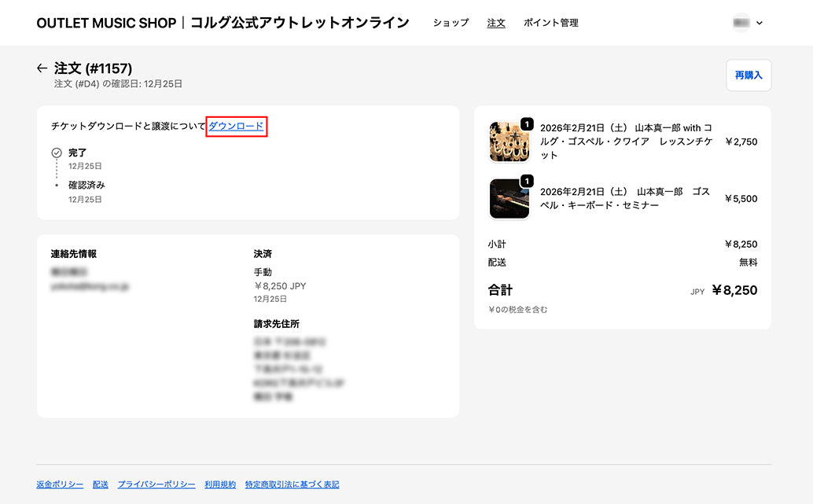813x504 pixels.
Task: Click the quantity badge on the choir ticket image
Action: (x=527, y=124)
